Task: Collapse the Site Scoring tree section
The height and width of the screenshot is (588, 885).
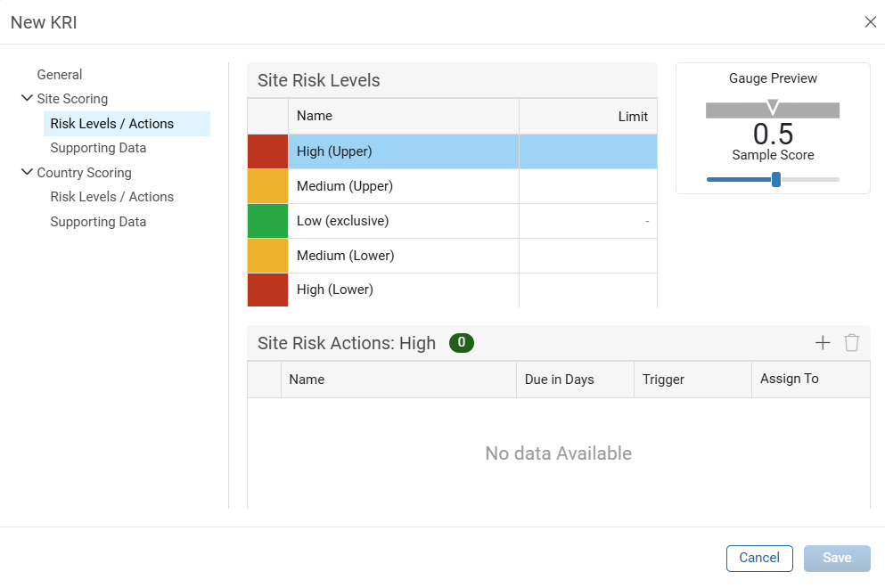Action: pos(27,98)
